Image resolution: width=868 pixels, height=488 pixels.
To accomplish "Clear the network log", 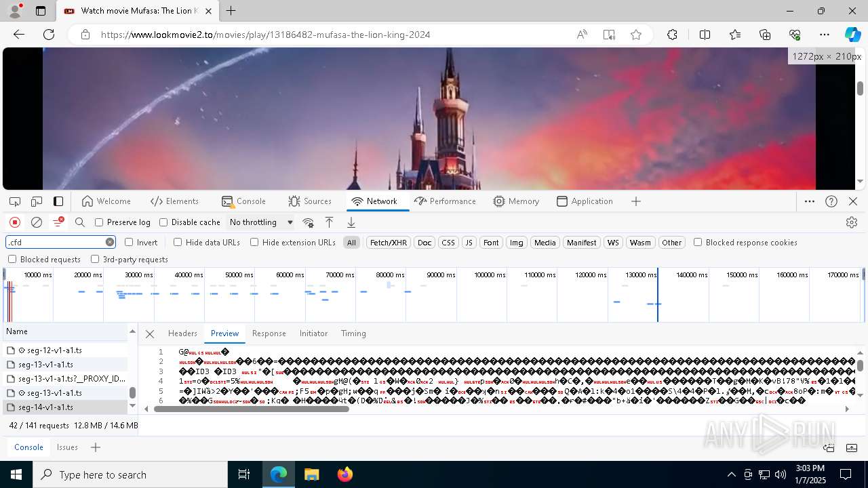I will [x=37, y=222].
